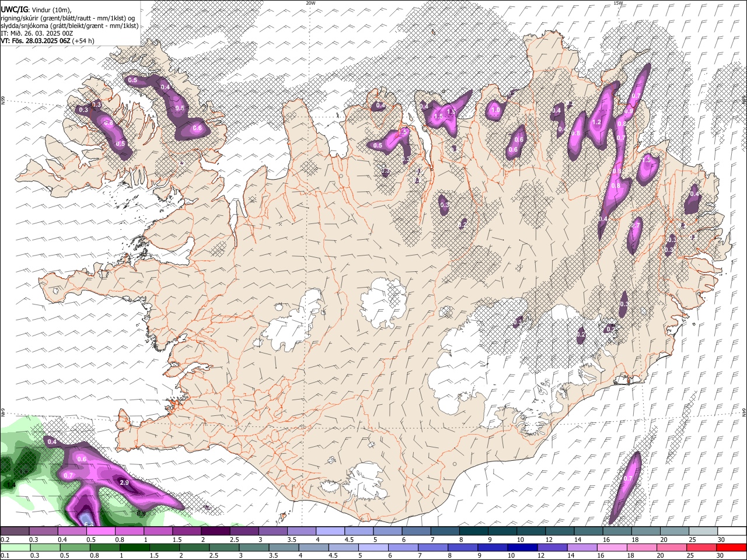Click the 'Vindur (10m)' label
This screenshot has width=747, height=560.
tap(50, 10)
